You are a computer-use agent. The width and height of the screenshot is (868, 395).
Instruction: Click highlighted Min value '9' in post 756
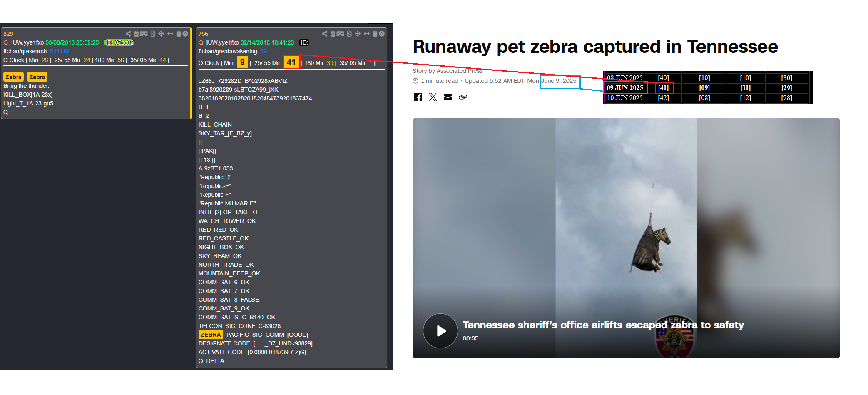click(x=242, y=62)
